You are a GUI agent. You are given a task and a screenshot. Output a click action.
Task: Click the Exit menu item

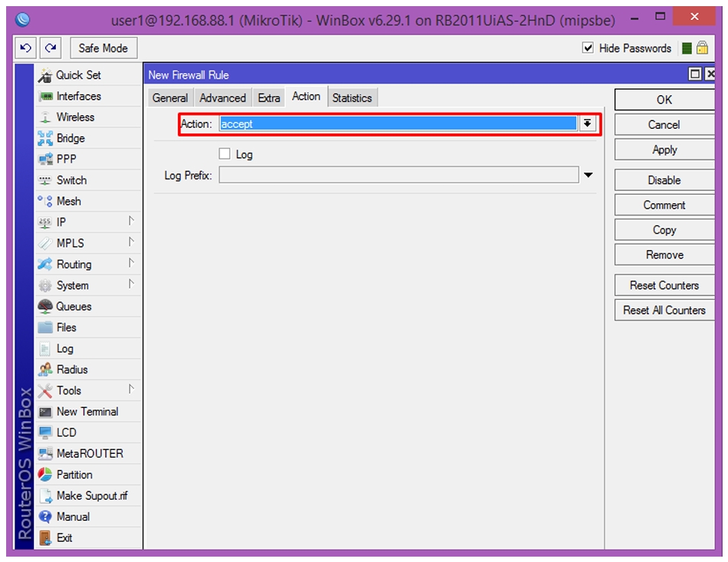point(88,538)
